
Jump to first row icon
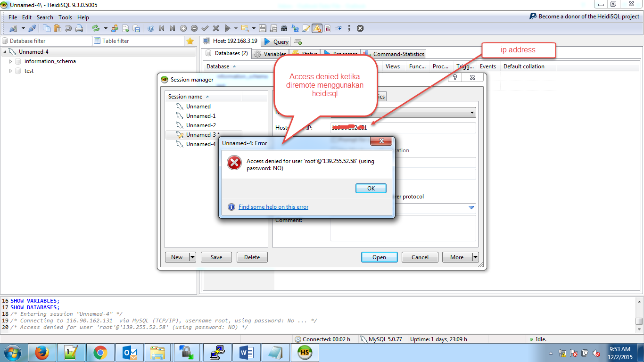tap(162, 28)
